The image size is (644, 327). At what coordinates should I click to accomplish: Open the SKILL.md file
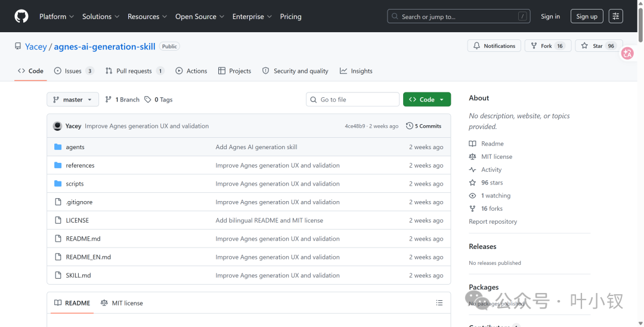click(x=79, y=275)
